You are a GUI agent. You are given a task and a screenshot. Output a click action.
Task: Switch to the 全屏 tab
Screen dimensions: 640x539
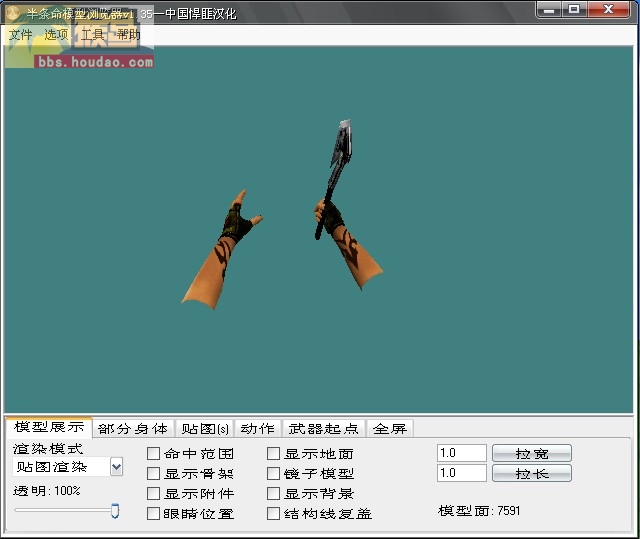click(390, 429)
